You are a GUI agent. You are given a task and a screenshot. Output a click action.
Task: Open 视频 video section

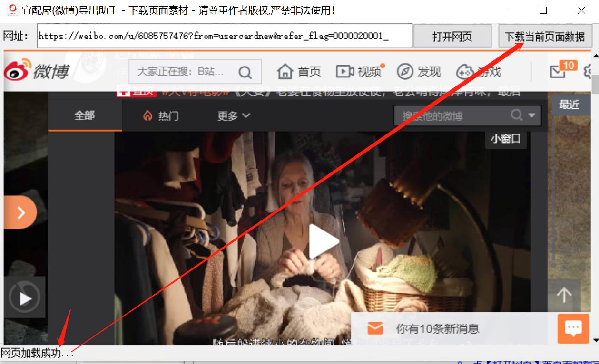click(359, 72)
